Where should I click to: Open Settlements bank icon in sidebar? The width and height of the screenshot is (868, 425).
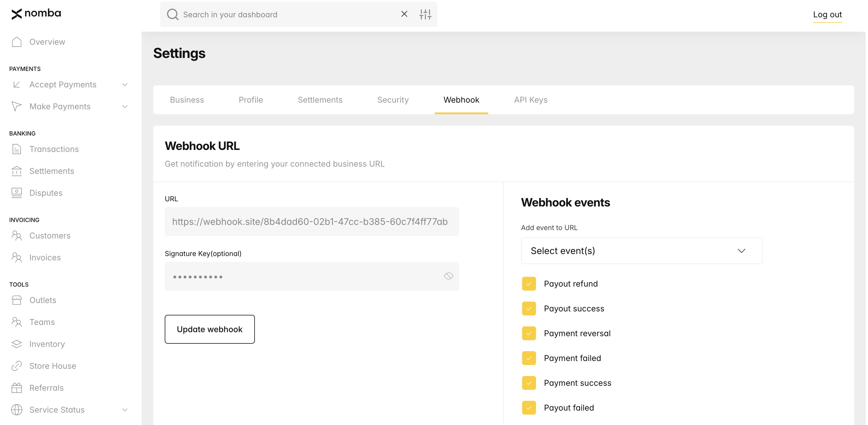[16, 171]
